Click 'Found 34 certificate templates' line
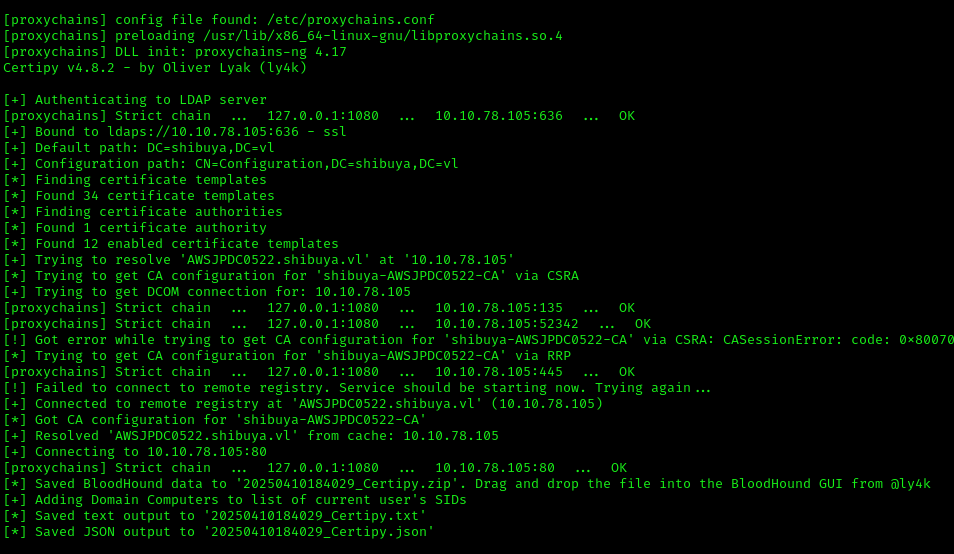954x554 pixels. click(139, 196)
